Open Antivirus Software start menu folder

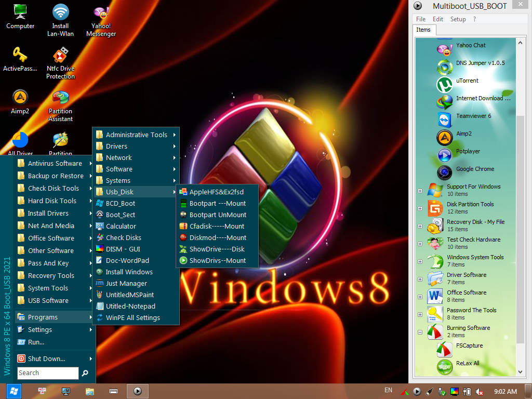(x=55, y=163)
